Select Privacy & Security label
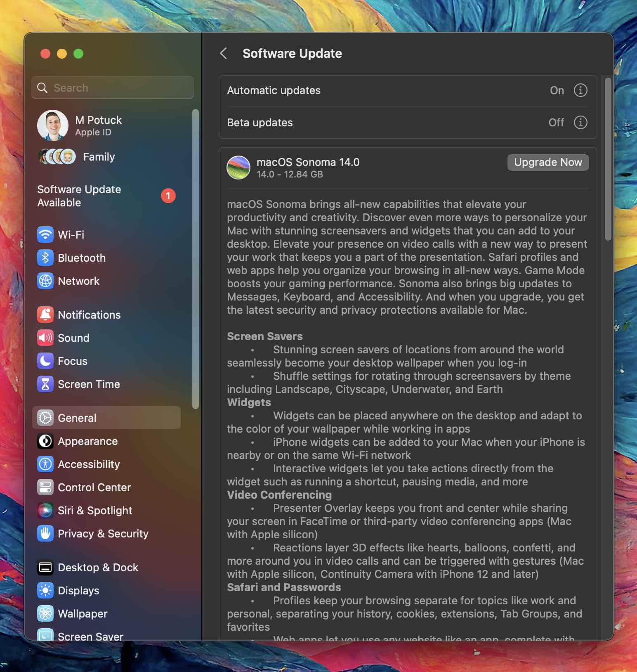 103,533
